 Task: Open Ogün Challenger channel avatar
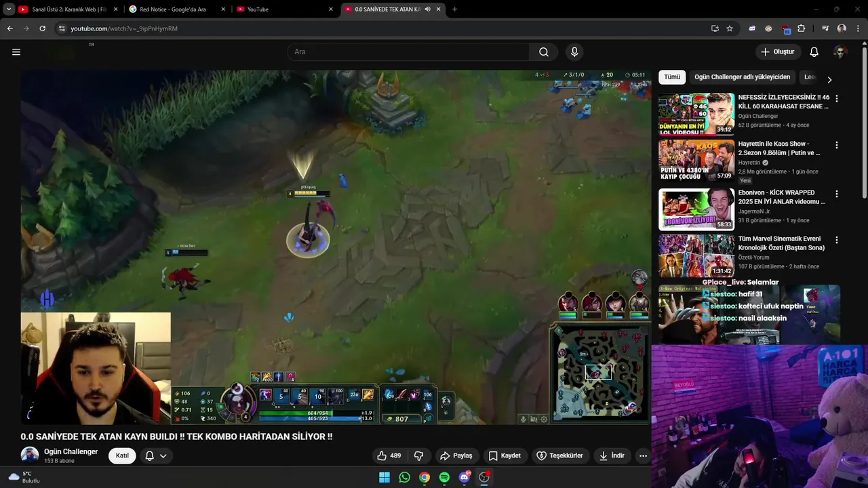coord(29,455)
